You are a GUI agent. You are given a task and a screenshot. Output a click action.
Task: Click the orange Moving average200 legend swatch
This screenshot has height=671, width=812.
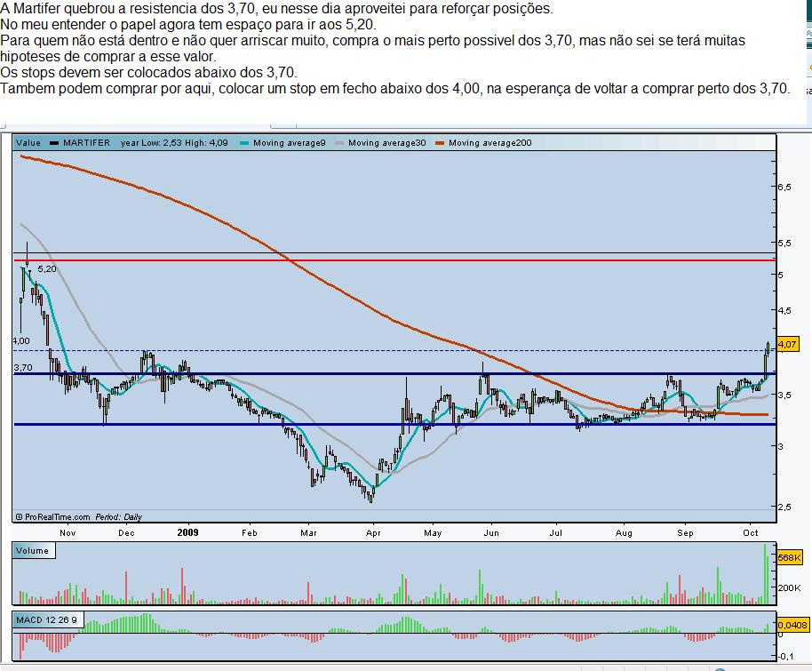440,143
